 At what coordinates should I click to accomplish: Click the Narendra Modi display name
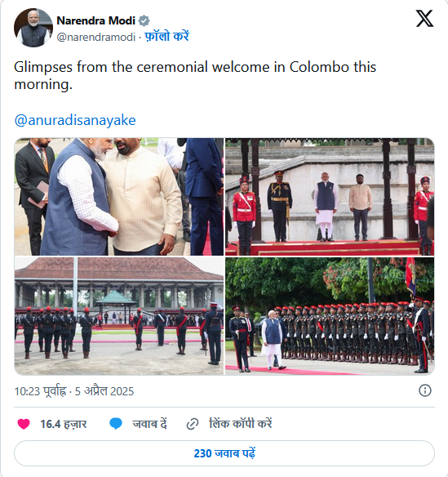click(x=96, y=20)
